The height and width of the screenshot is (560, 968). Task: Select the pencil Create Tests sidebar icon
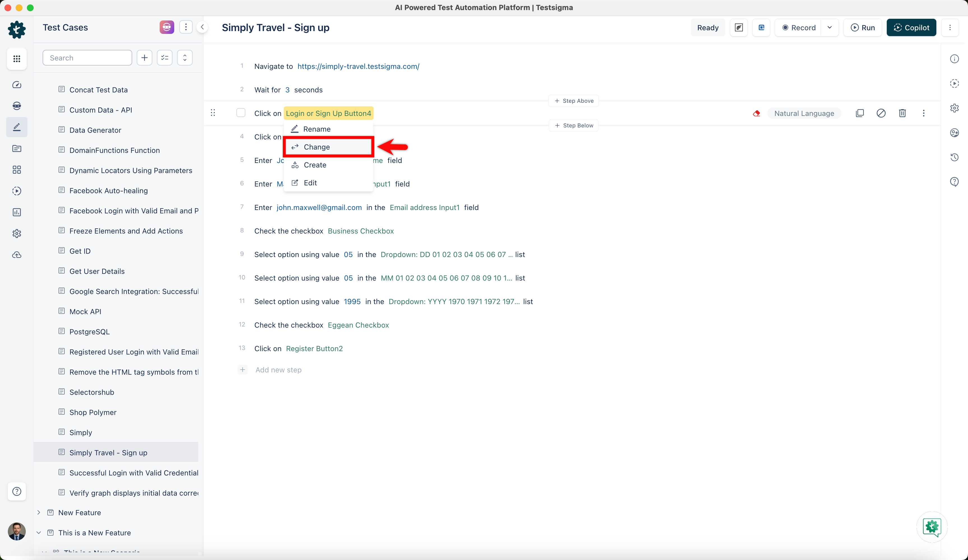(17, 127)
